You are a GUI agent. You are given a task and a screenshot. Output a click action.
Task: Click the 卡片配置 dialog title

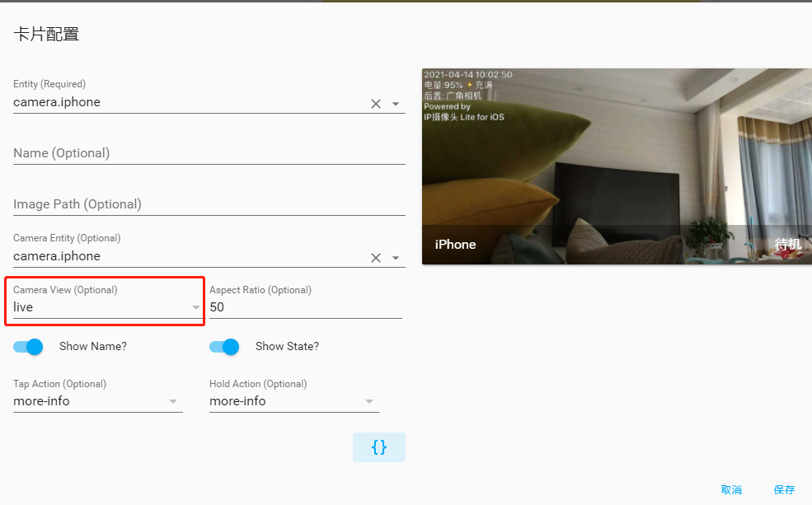(46, 34)
